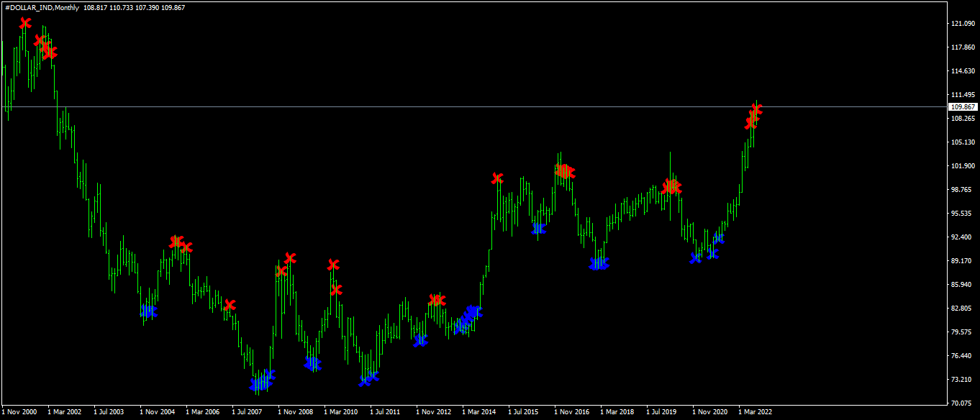Select the blue X at the 2011 low near 73
The height and width of the screenshot is (420, 980).
tap(368, 378)
